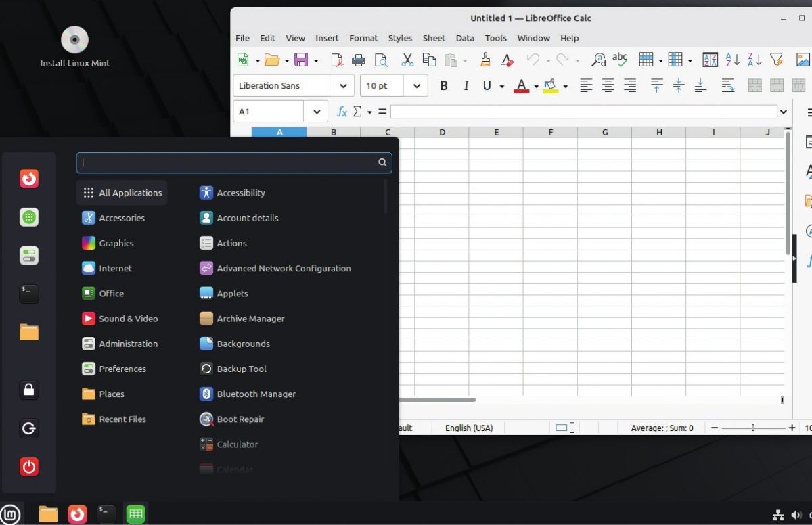The image size is (812, 525).
Task: Align cell content to center horizontally
Action: [608, 86]
